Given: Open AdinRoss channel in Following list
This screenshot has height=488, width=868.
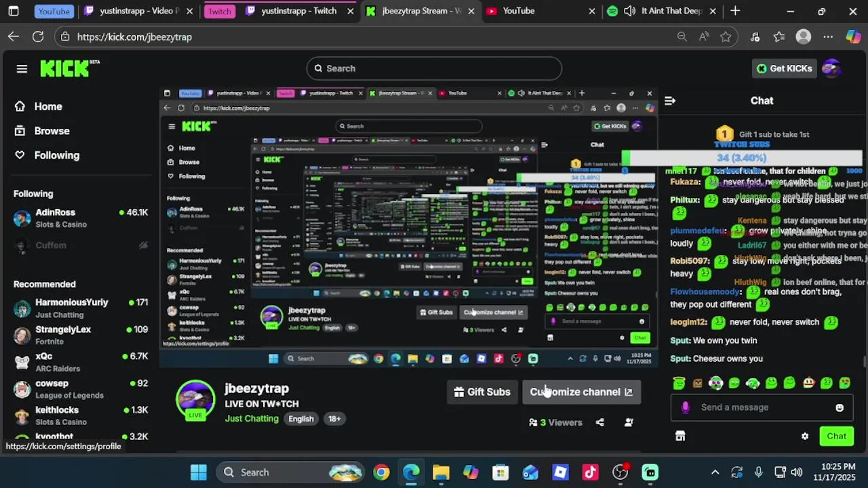Looking at the screenshot, I should pos(81,218).
